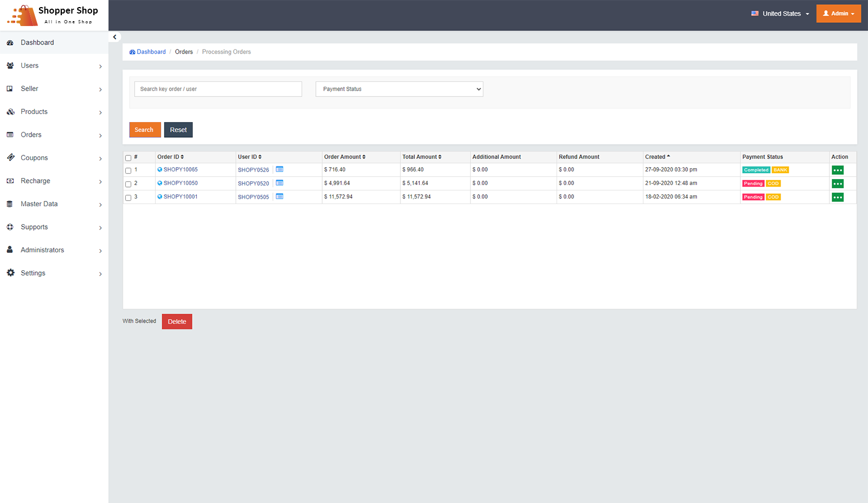Click BANK badge in first row
The image size is (868, 503).
780,170
